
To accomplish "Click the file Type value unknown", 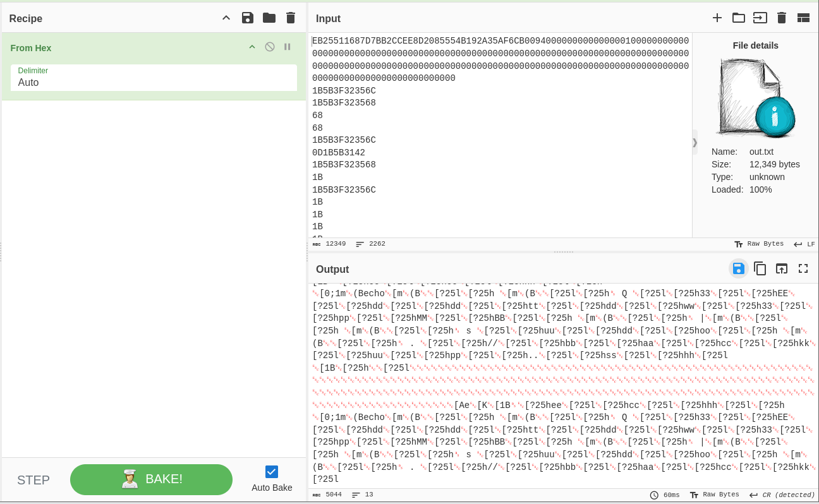I will 767,177.
